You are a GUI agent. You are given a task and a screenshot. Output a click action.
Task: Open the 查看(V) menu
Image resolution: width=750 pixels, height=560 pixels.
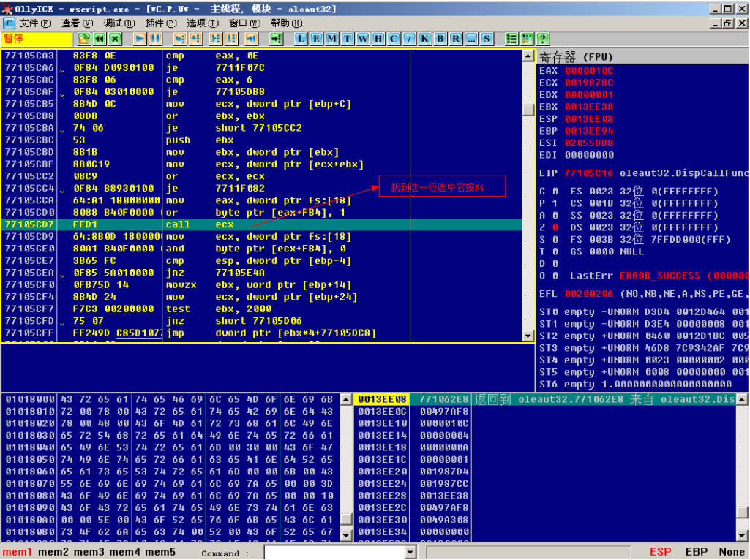click(77, 23)
